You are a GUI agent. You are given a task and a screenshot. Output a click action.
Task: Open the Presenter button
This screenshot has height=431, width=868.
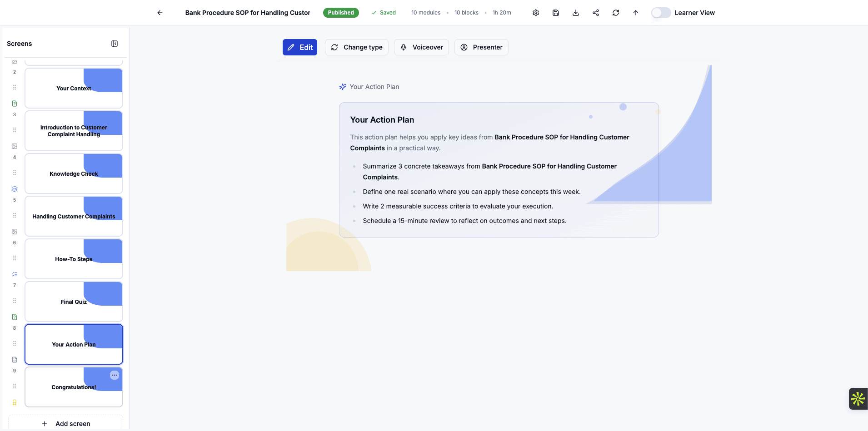[x=481, y=47]
